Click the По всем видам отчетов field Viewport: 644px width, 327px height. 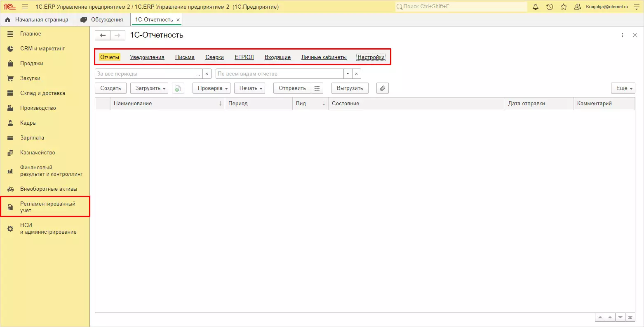click(x=280, y=74)
